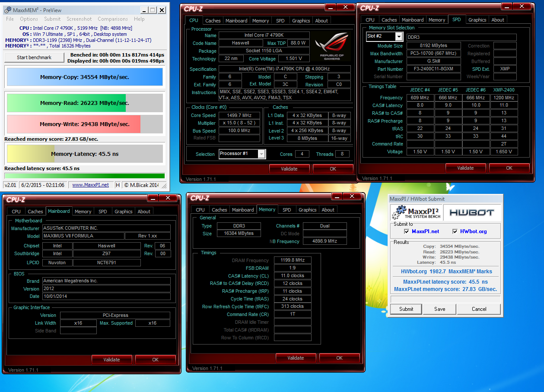Open the Comparisons menu in MaxxMEM
Screen dimensions: 544x392
pos(113,19)
